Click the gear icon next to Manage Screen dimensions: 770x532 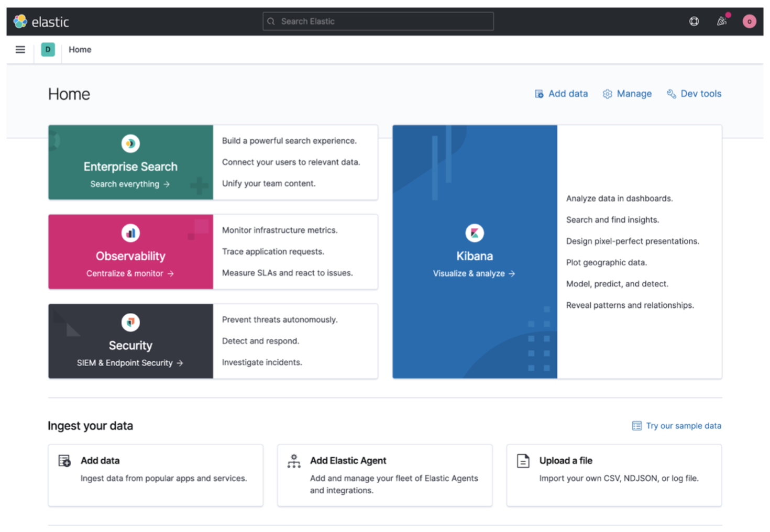click(x=608, y=93)
